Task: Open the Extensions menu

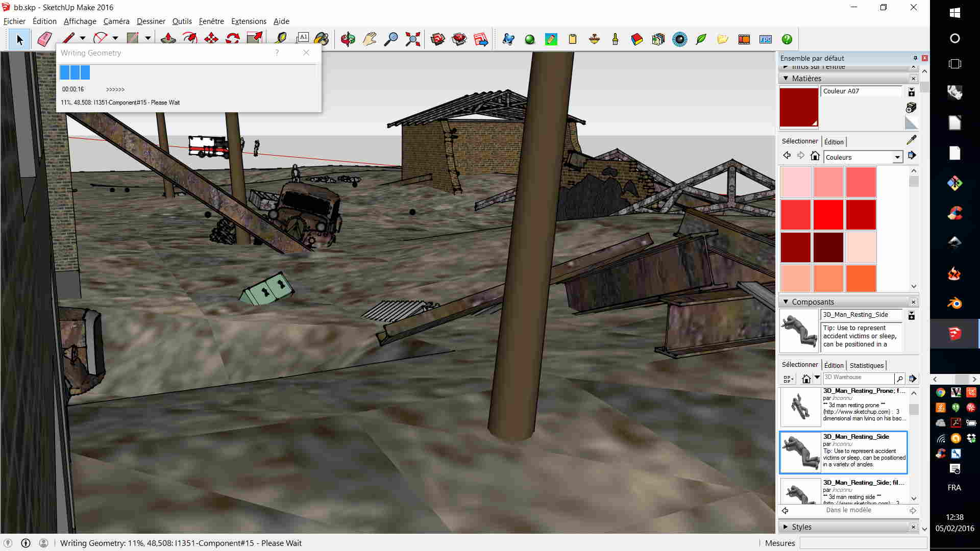Action: click(249, 21)
